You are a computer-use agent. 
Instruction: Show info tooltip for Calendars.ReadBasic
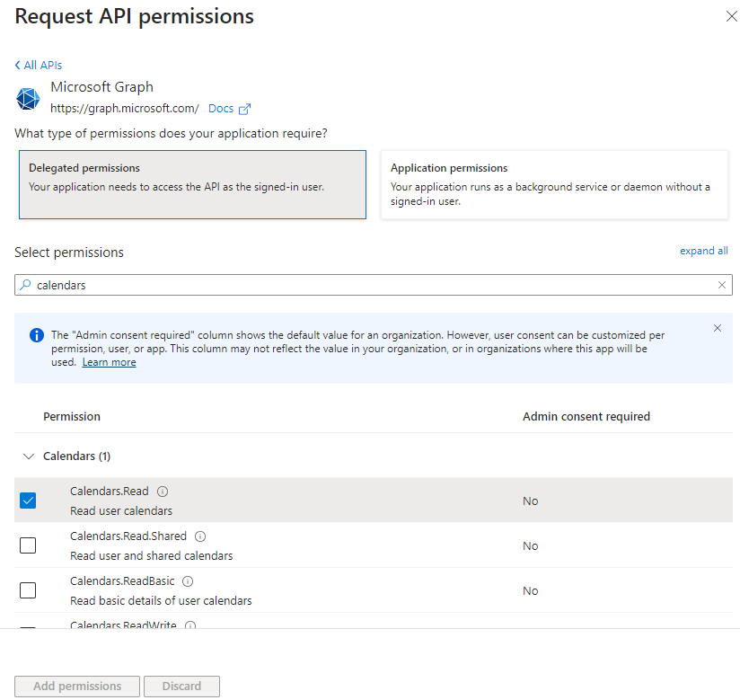click(188, 581)
